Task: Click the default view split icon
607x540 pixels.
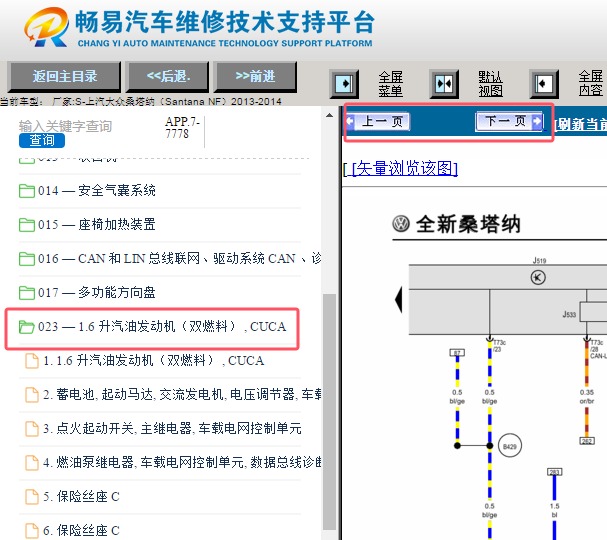Action: tap(444, 84)
